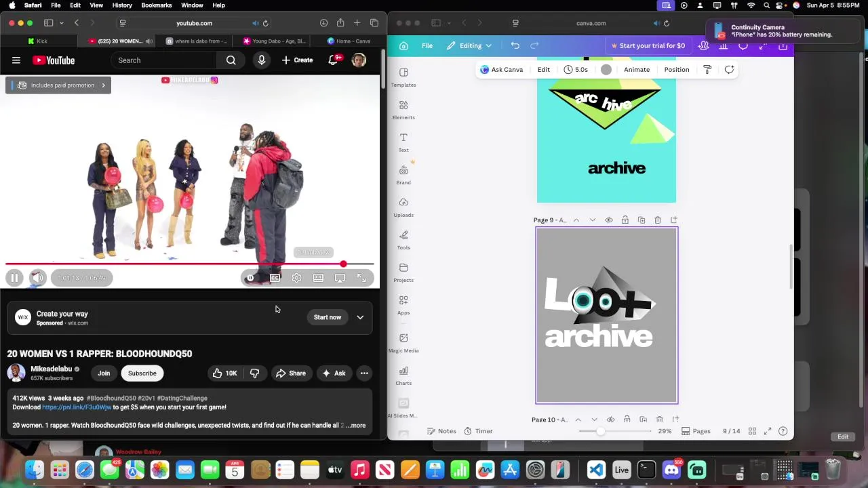Enter fullscreen on YouTube video
This screenshot has width=868, height=488.
[361, 278]
